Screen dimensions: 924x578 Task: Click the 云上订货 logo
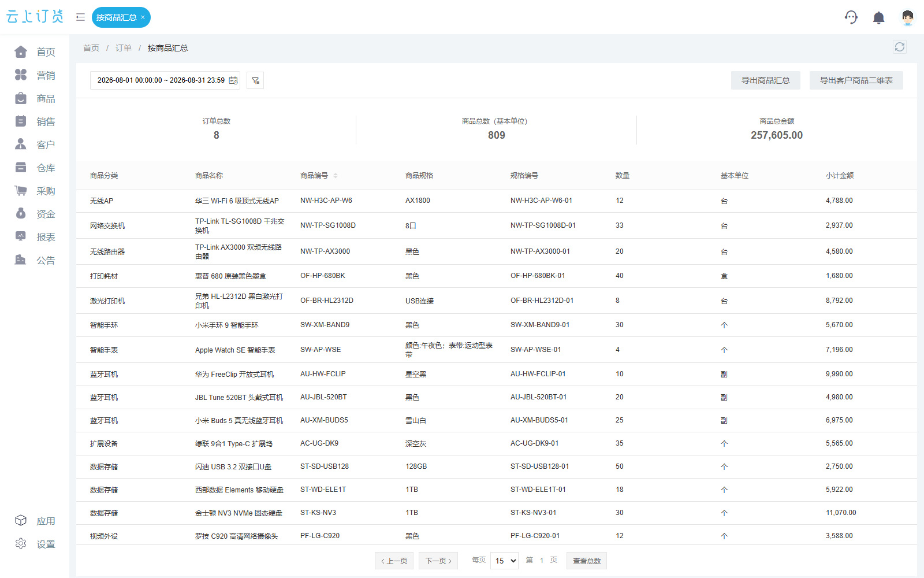[35, 17]
